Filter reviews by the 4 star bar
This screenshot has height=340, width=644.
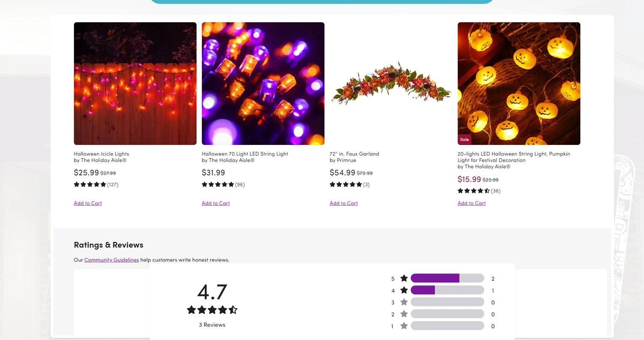click(x=447, y=291)
